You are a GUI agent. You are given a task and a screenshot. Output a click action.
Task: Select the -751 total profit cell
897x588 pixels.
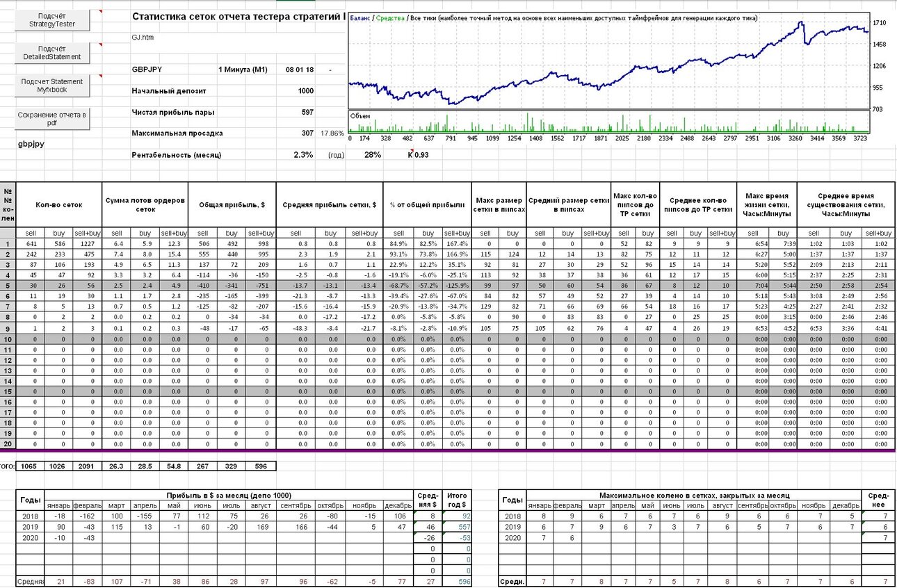(261, 285)
